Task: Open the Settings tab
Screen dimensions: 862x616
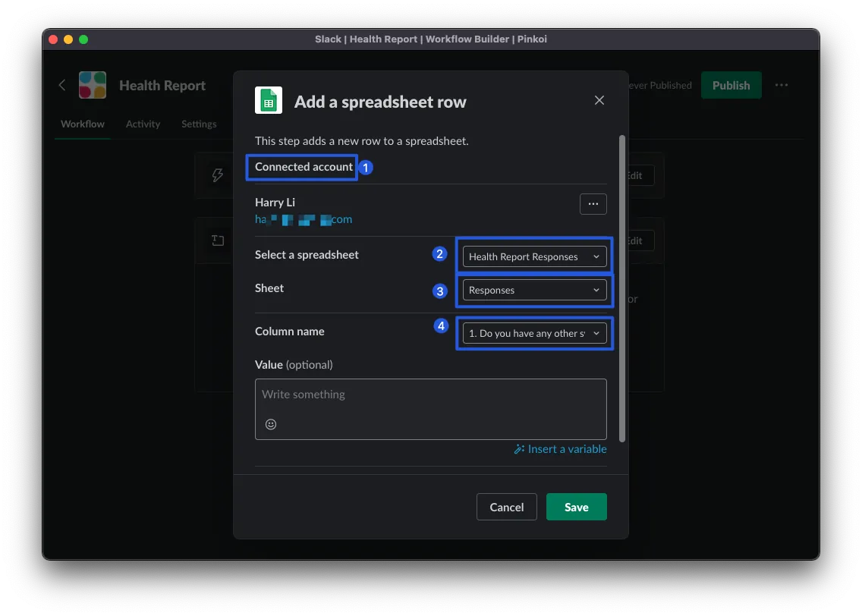Action: tap(199, 124)
